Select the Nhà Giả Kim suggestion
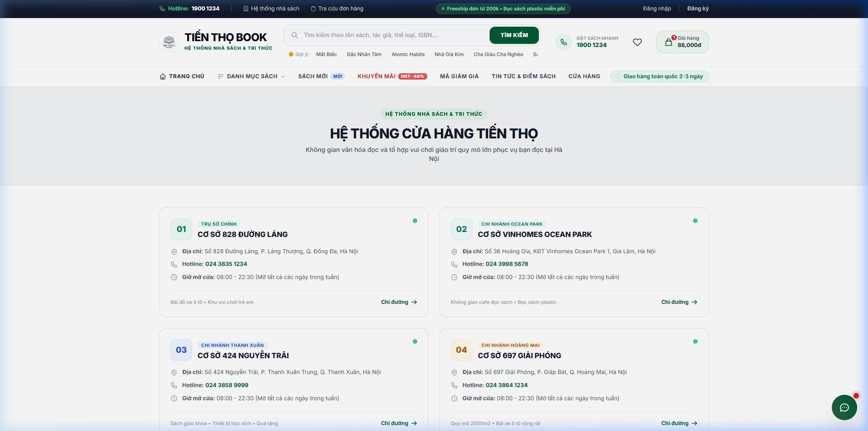868x431 pixels. click(449, 54)
